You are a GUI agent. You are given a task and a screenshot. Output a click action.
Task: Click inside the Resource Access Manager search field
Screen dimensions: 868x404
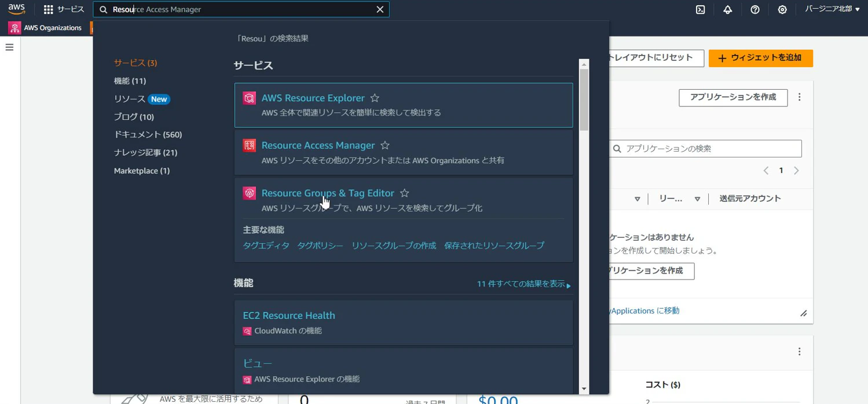tap(241, 10)
